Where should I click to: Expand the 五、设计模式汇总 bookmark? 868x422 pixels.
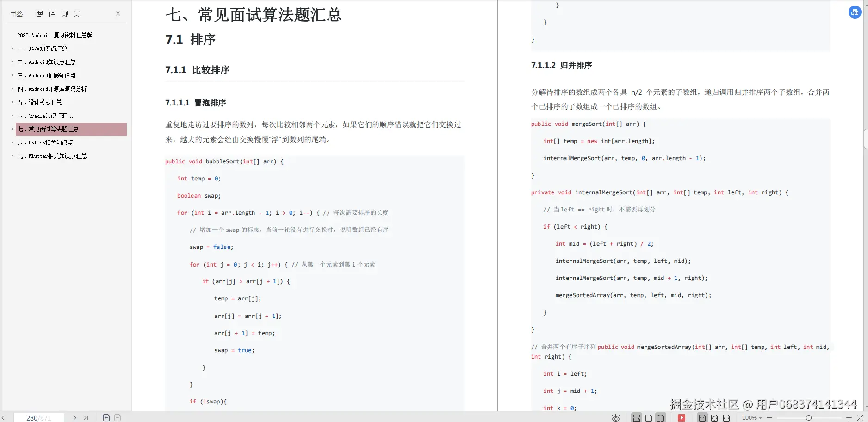click(12, 102)
